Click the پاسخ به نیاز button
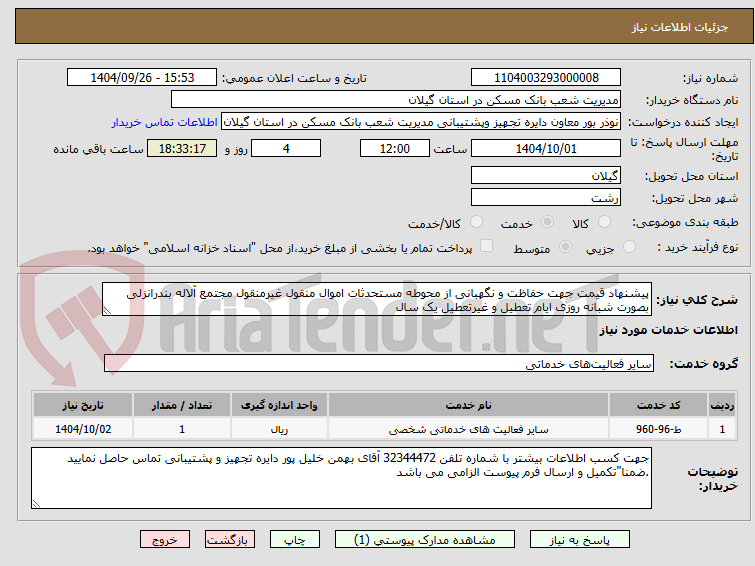The image size is (755, 566). [x=580, y=540]
